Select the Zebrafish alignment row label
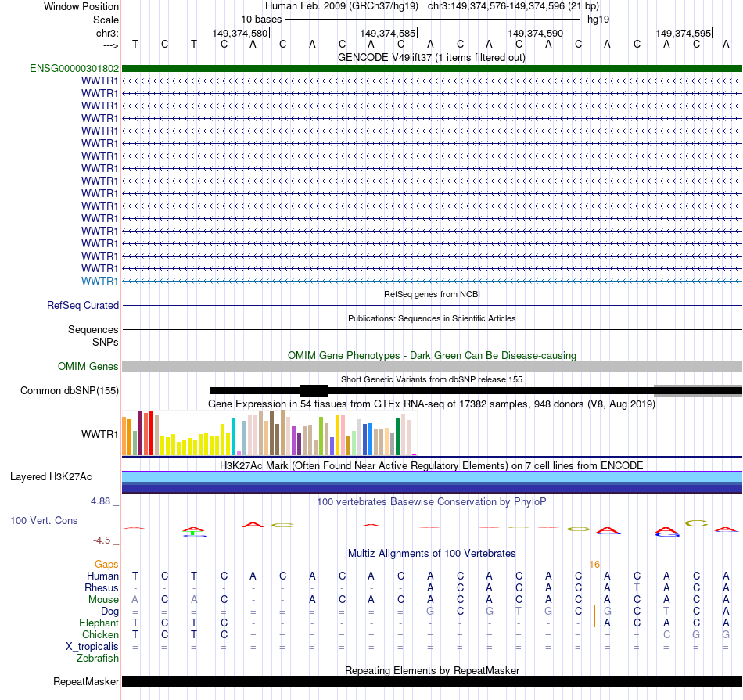Image resolution: width=743 pixels, height=700 pixels. pyautogui.click(x=98, y=659)
